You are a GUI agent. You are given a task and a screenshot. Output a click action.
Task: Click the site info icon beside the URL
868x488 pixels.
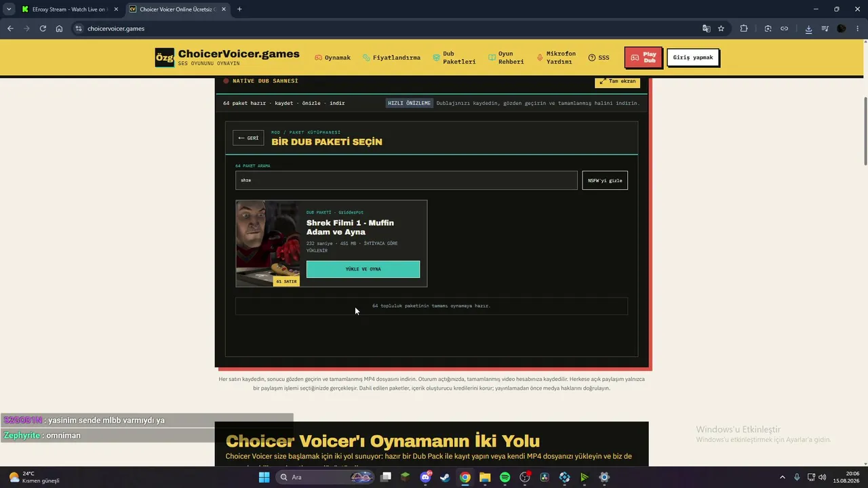click(x=79, y=28)
